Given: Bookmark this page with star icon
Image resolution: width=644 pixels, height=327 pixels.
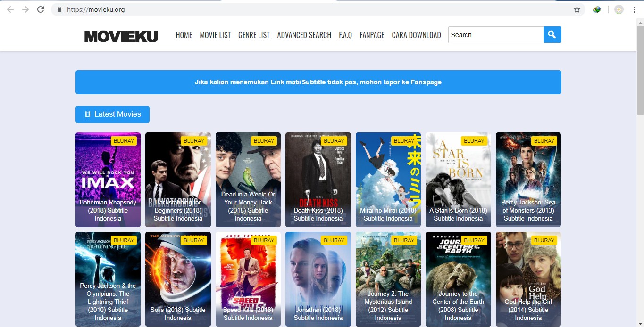Looking at the screenshot, I should click(x=577, y=9).
